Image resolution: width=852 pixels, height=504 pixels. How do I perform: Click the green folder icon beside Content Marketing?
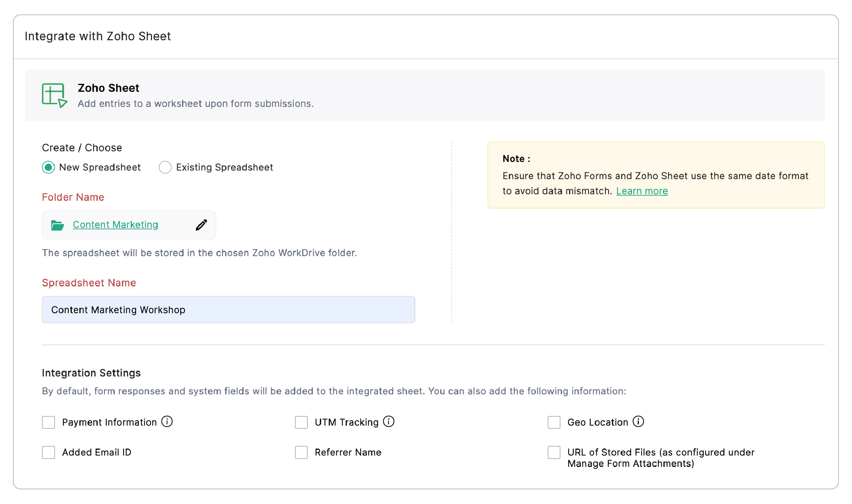[x=57, y=225]
